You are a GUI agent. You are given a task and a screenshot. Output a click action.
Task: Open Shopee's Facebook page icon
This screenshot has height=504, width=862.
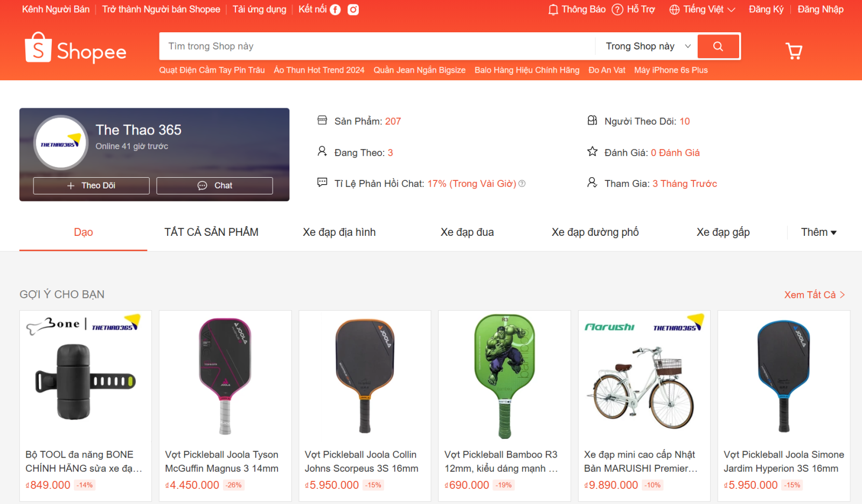335,10
